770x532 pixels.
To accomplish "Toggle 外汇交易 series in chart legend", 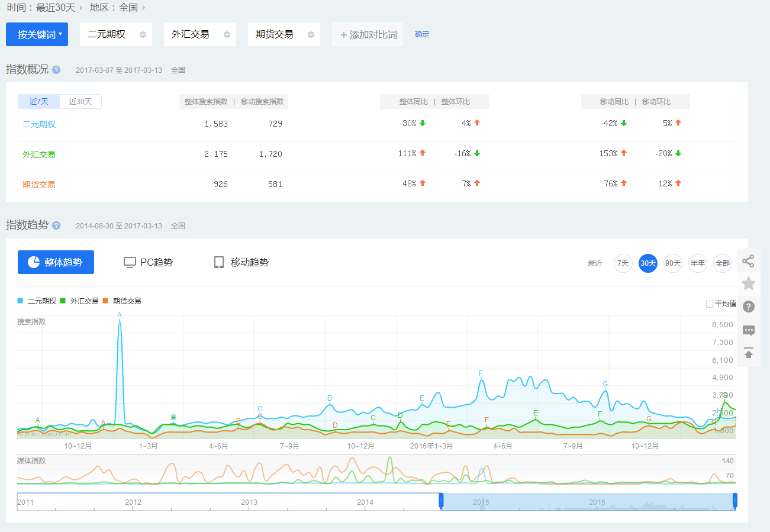I will pos(79,301).
